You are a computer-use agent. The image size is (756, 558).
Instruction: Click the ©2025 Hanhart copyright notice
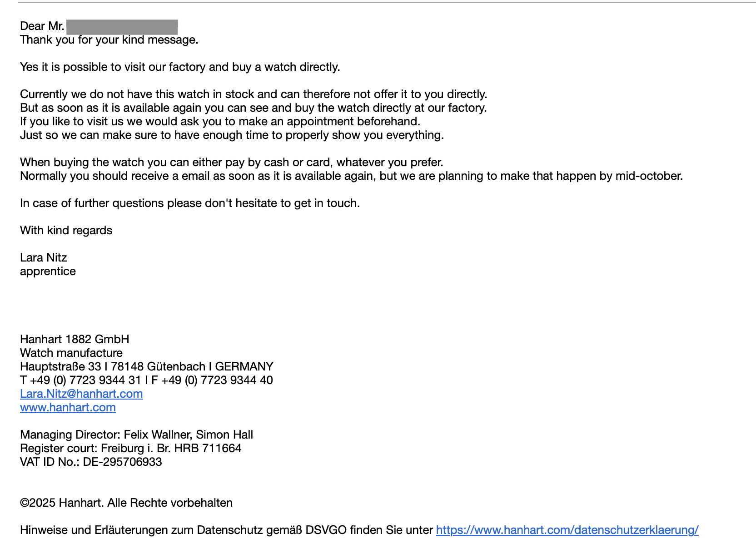coord(126,503)
